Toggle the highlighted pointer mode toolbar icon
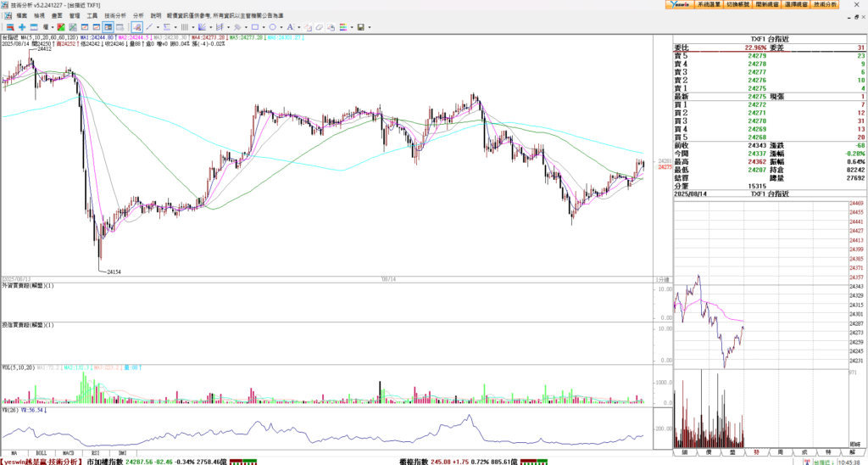This screenshot has height=465, width=868. pyautogui.click(x=136, y=27)
